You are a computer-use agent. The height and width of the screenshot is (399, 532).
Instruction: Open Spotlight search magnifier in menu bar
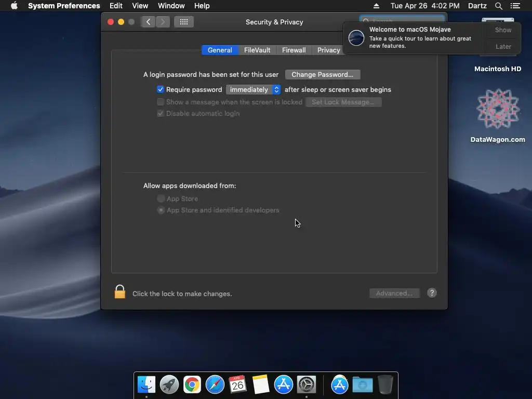click(498, 6)
